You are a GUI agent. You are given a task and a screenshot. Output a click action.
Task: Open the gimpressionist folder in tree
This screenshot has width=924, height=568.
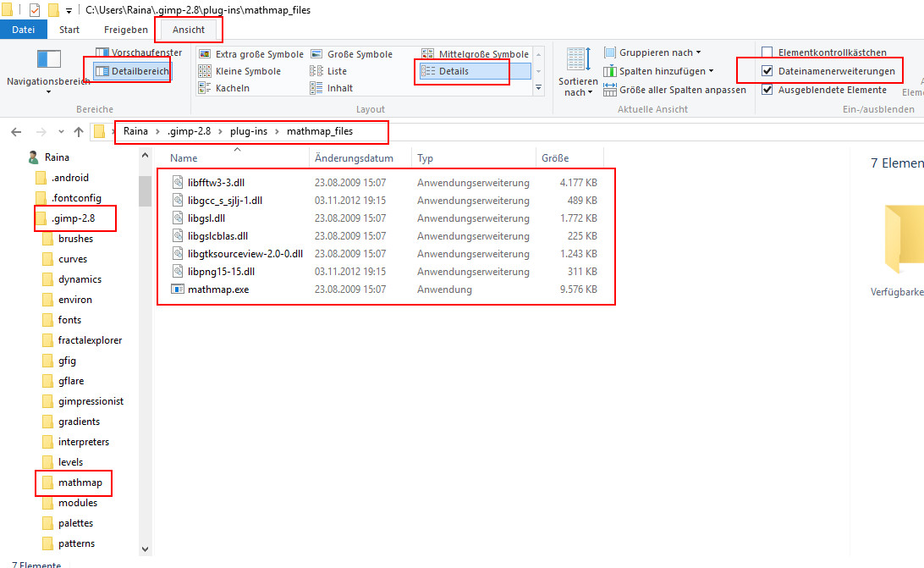click(x=91, y=401)
